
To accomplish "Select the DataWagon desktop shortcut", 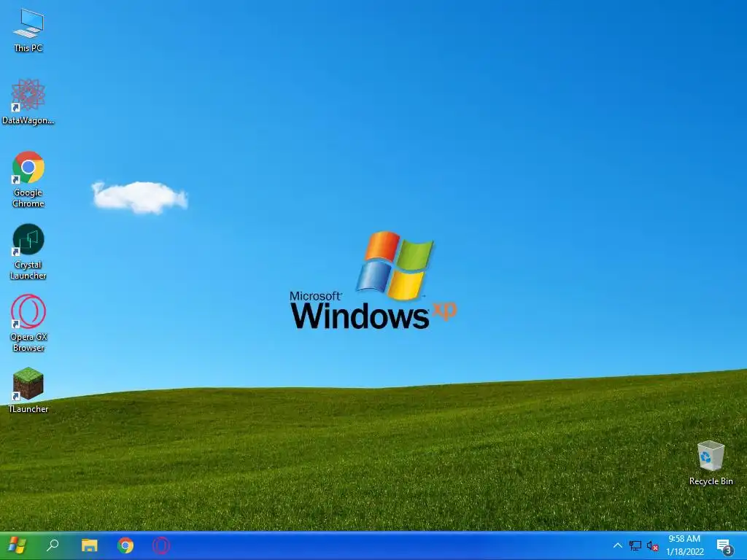I will pos(28,102).
